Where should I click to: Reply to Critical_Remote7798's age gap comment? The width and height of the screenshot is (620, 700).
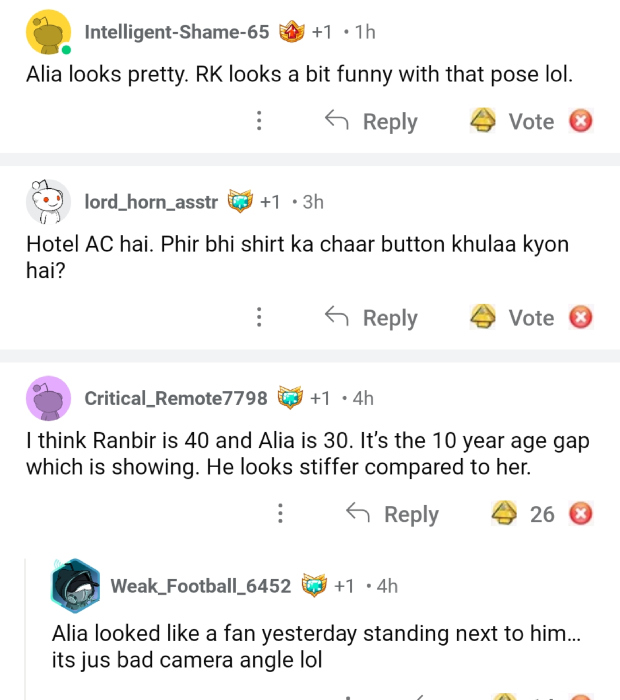point(393,514)
